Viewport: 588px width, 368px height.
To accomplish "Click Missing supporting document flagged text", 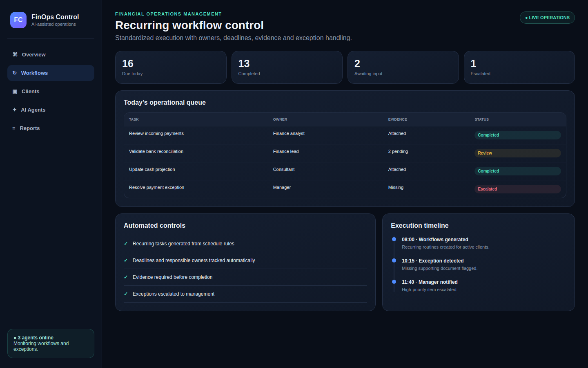I will point(439,268).
